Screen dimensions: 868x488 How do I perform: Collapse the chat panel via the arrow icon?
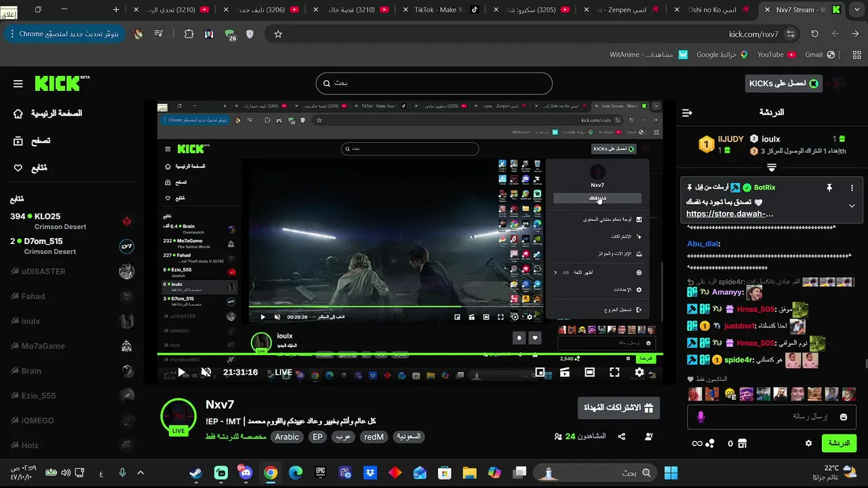click(687, 113)
